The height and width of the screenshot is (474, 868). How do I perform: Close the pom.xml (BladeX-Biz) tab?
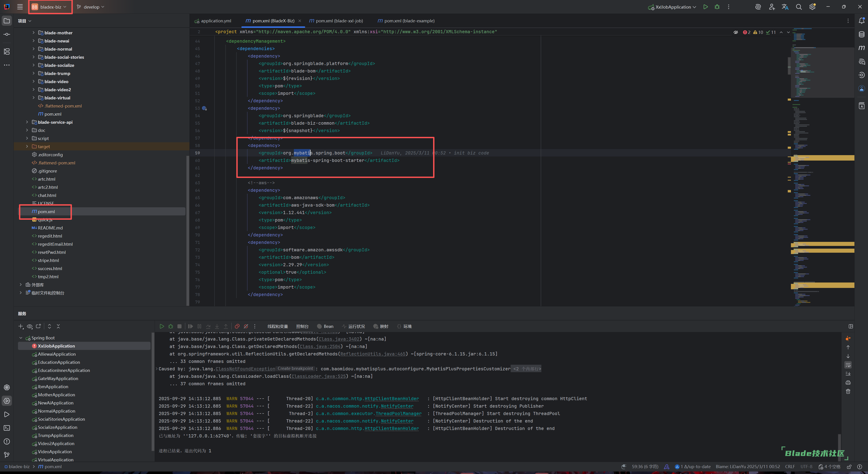[300, 21]
